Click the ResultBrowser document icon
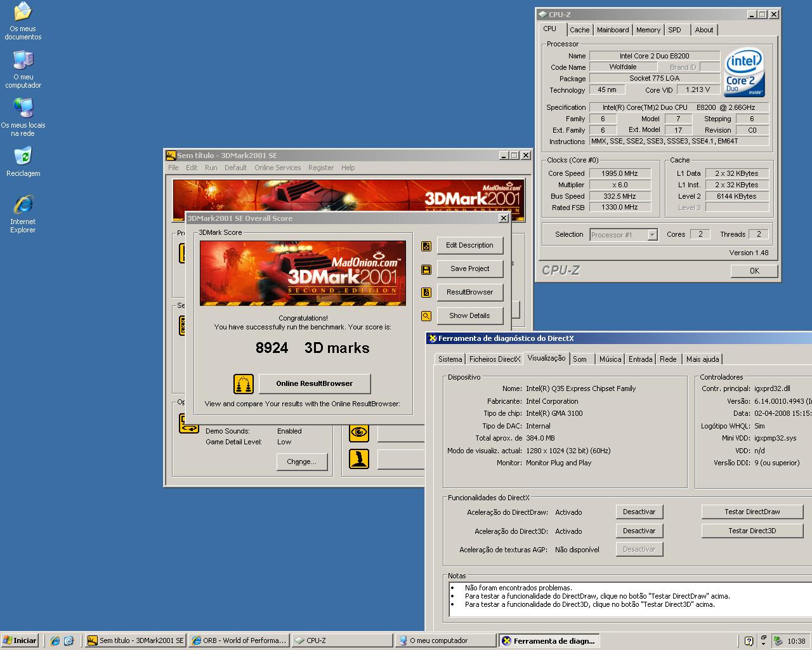The width and height of the screenshot is (812, 650). (426, 293)
